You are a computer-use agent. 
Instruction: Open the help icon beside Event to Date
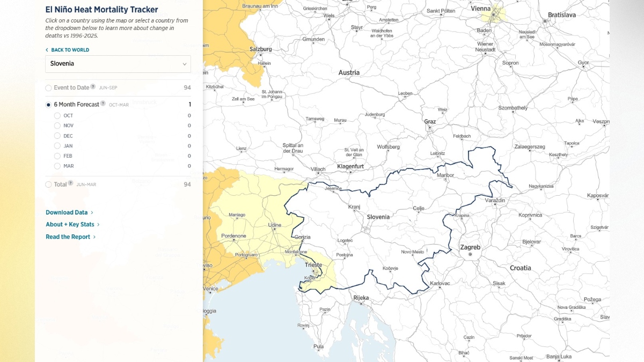[x=93, y=87]
